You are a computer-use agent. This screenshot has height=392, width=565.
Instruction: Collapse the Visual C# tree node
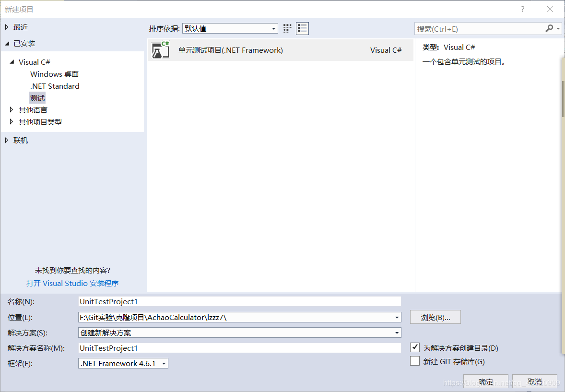(x=12, y=62)
